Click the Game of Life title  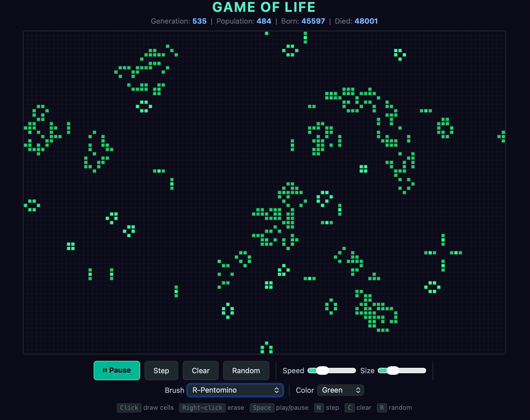tap(264, 7)
